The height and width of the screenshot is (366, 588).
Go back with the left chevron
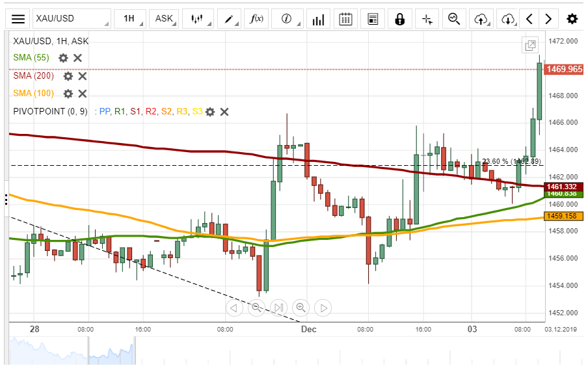click(x=529, y=19)
